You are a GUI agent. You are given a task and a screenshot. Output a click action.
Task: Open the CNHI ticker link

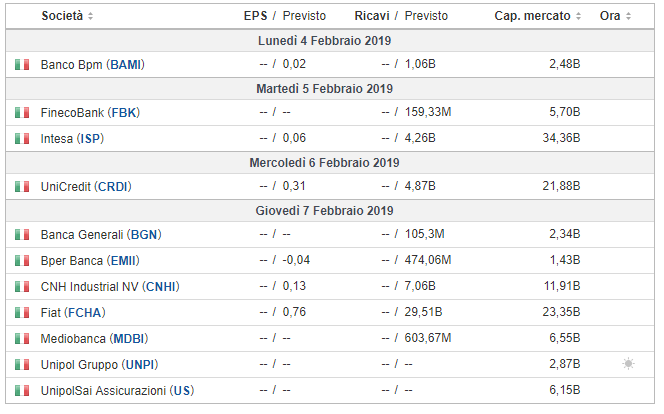[160, 287]
